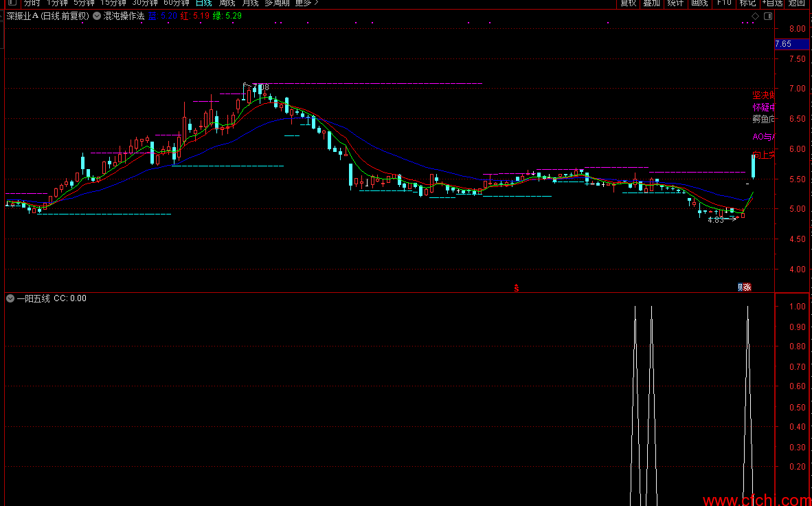The height and width of the screenshot is (506, 812).
Task: Open the 多周期 multi-period view
Action: [277, 3]
